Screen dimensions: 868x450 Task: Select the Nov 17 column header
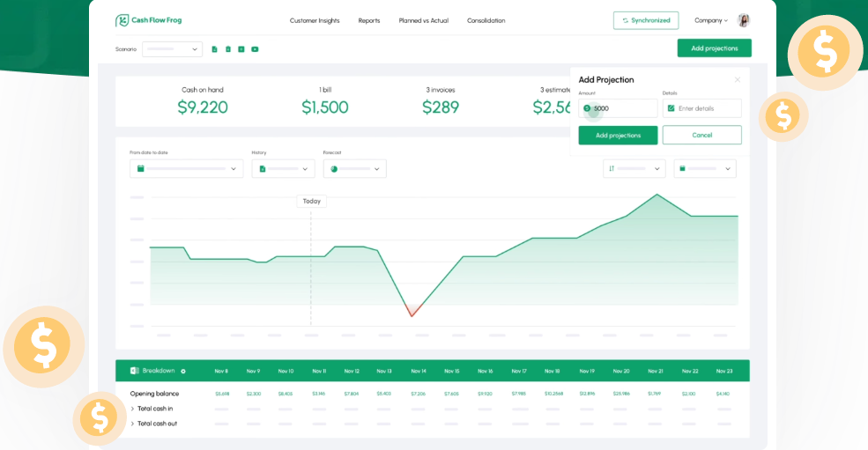click(519, 372)
